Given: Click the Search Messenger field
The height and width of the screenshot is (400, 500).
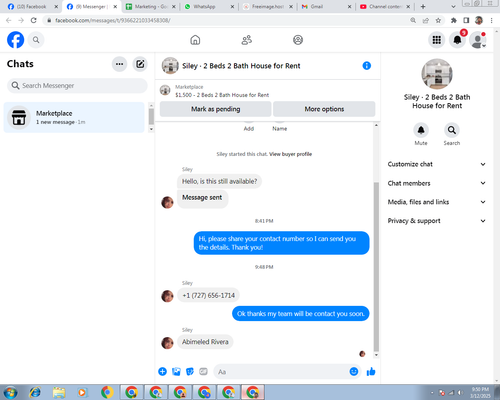Looking at the screenshot, I should pos(77,86).
